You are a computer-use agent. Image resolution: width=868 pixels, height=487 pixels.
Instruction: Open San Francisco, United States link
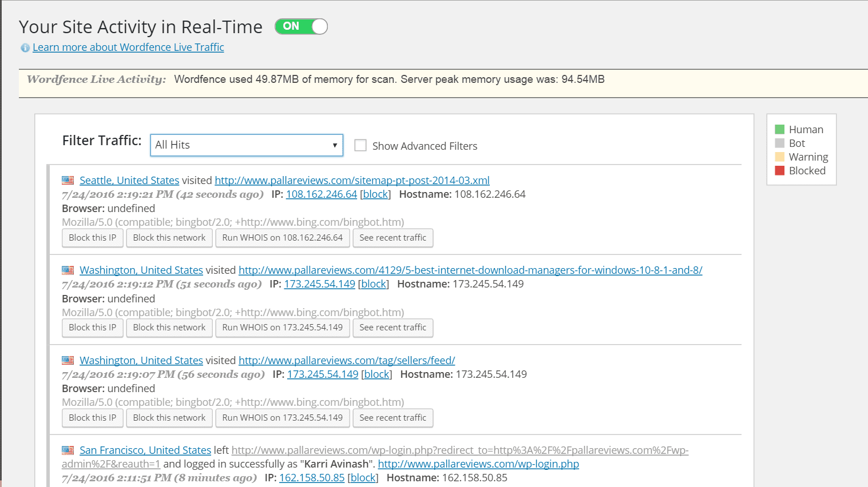click(x=145, y=450)
